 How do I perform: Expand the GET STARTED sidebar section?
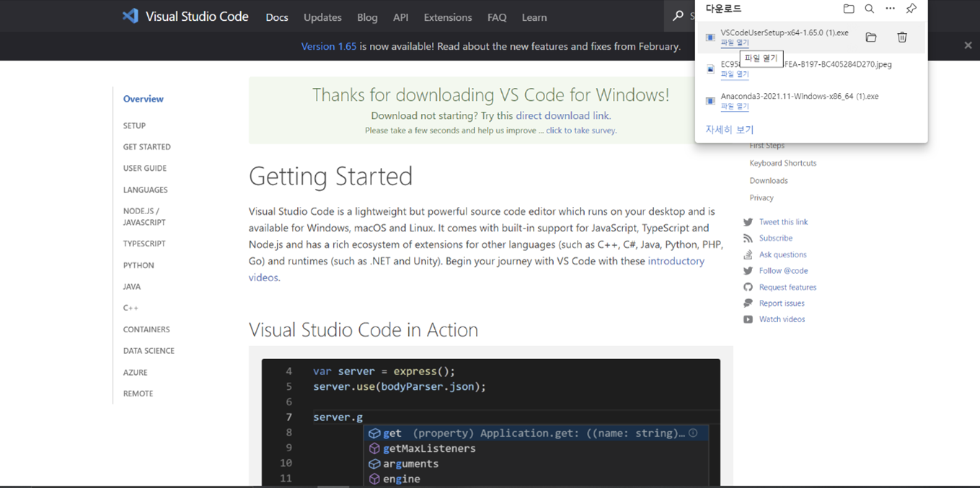tap(146, 147)
